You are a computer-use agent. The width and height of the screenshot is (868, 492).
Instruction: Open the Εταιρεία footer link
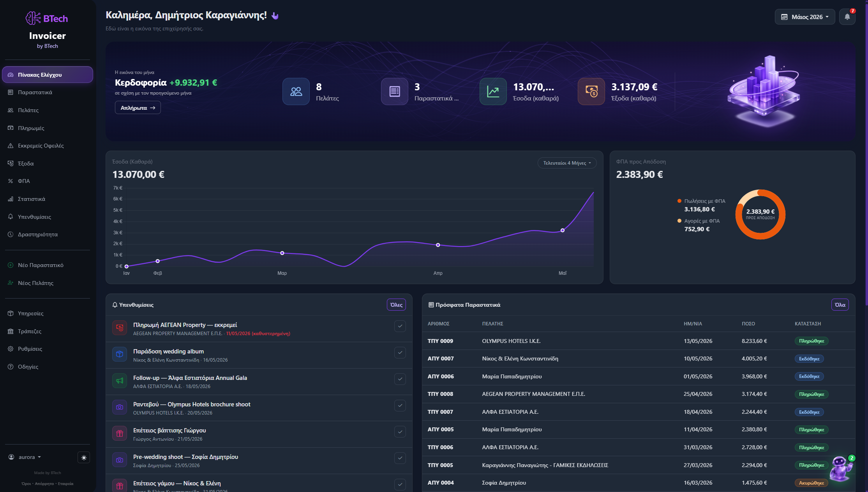pyautogui.click(x=65, y=484)
